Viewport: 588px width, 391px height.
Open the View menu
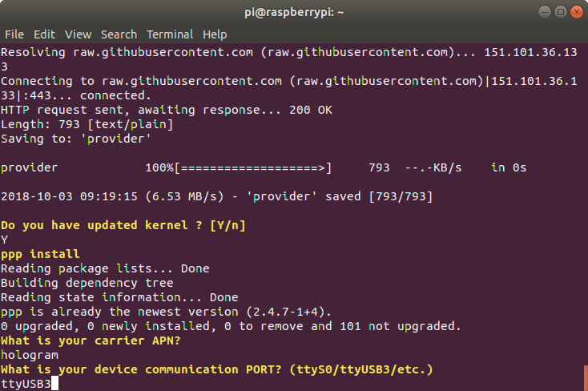[x=79, y=34]
